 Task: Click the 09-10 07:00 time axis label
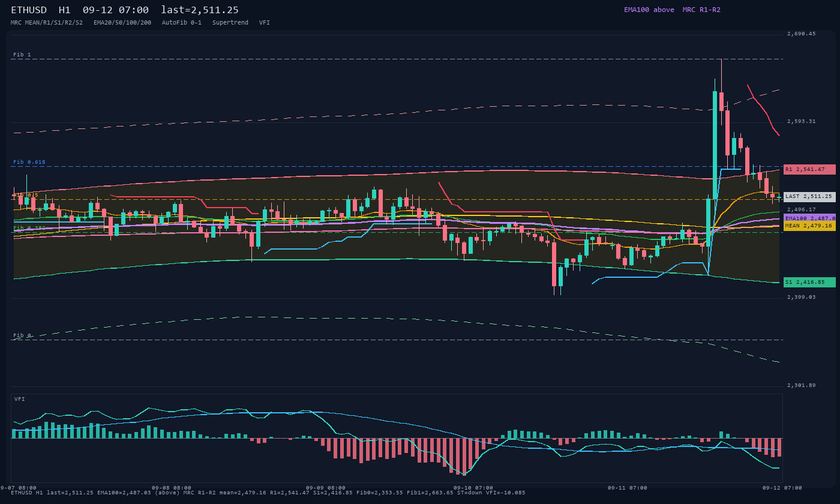(473, 488)
